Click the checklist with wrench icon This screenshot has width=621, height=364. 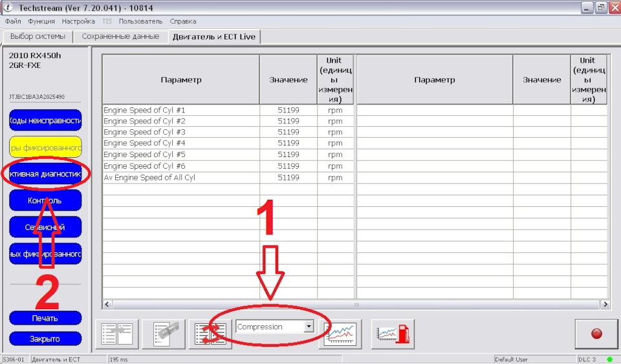click(164, 334)
